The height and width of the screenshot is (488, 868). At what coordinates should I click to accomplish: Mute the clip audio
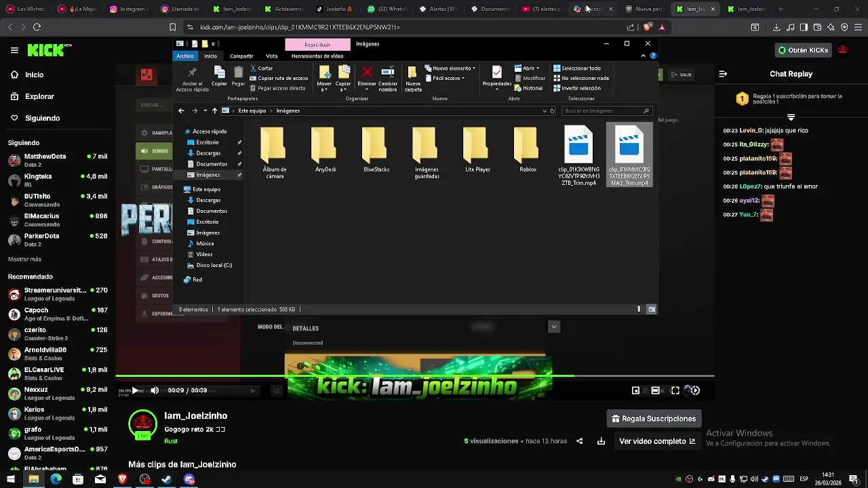pos(155,390)
